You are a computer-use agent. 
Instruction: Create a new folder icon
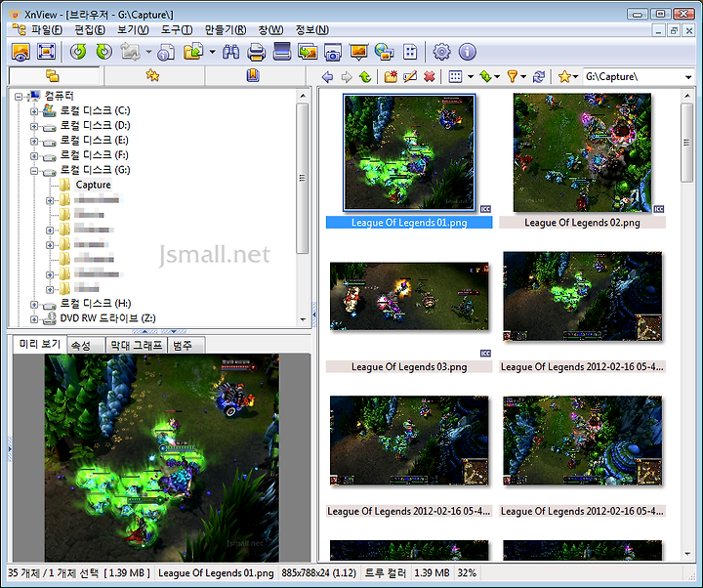391,77
